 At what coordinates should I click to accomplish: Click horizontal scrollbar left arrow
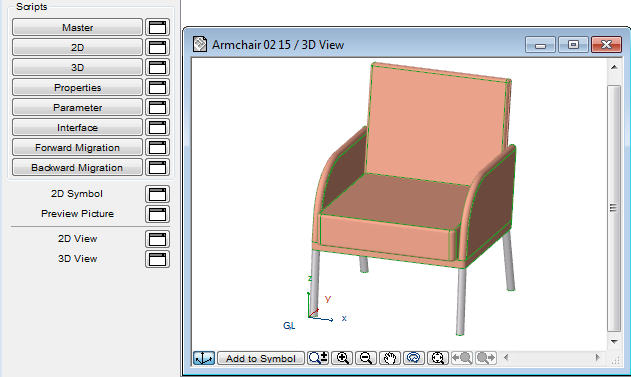506,357
